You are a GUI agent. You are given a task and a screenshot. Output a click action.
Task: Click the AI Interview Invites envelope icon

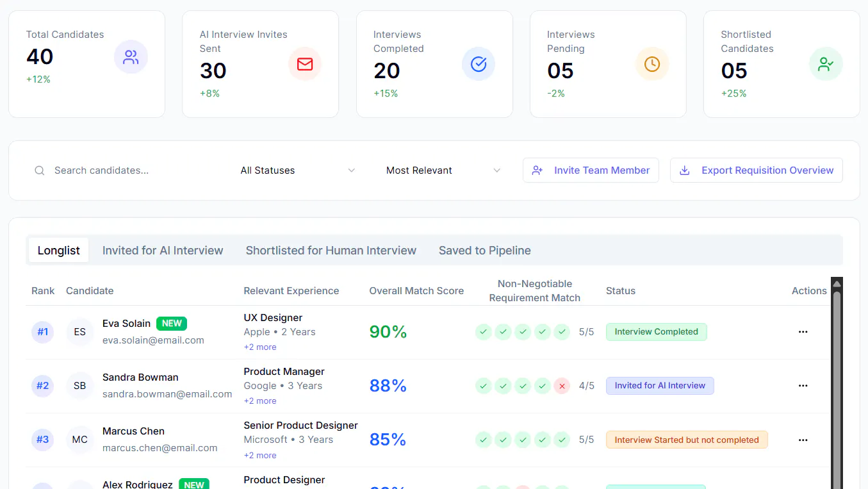[305, 64]
